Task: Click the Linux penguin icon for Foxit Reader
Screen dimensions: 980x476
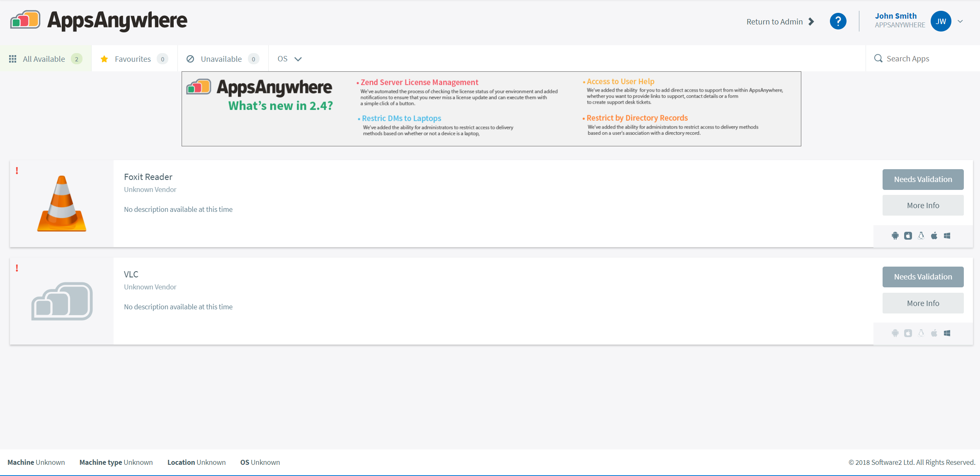Action: [x=921, y=236]
